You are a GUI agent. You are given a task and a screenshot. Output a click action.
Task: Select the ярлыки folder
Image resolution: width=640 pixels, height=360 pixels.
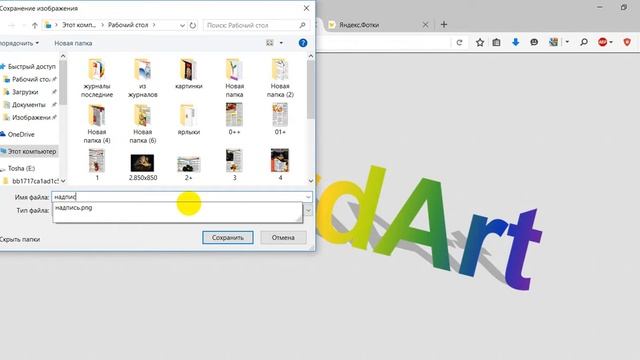[x=189, y=120]
